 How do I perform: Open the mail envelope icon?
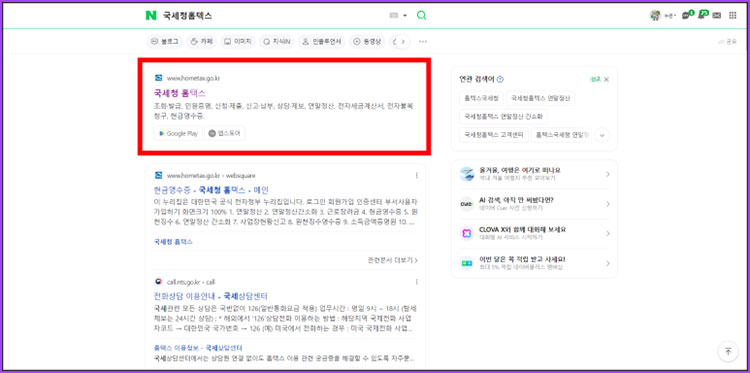coord(717,15)
